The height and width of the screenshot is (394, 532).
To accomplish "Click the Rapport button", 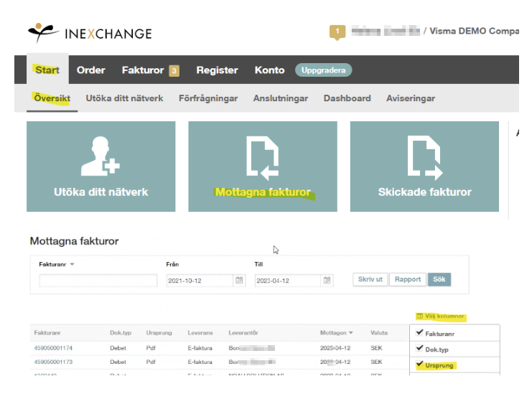I will point(408,279).
